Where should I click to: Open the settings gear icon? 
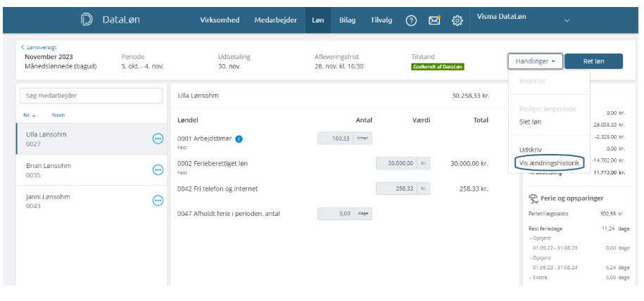pos(457,20)
